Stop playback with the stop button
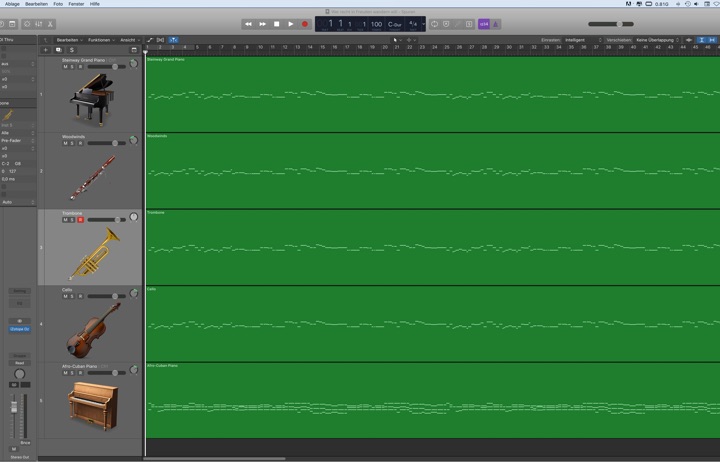This screenshot has width=720, height=462. (x=276, y=24)
